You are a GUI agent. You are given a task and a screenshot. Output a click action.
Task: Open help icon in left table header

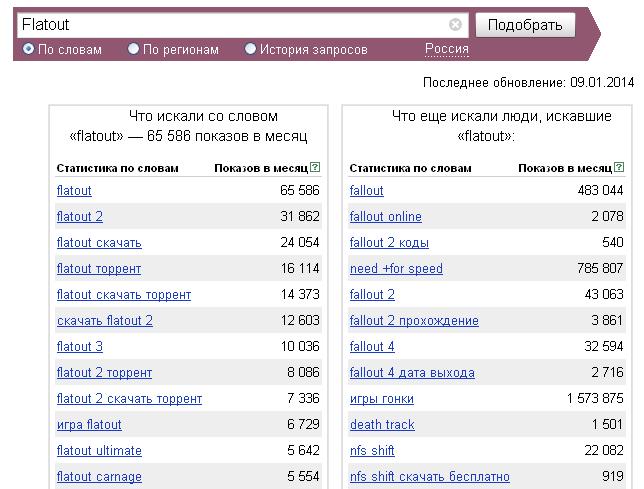[x=315, y=167]
